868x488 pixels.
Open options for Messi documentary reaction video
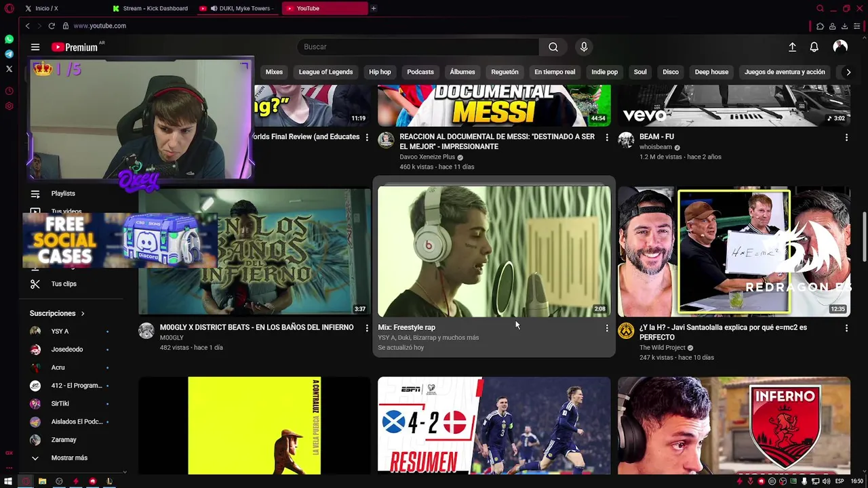tap(606, 138)
